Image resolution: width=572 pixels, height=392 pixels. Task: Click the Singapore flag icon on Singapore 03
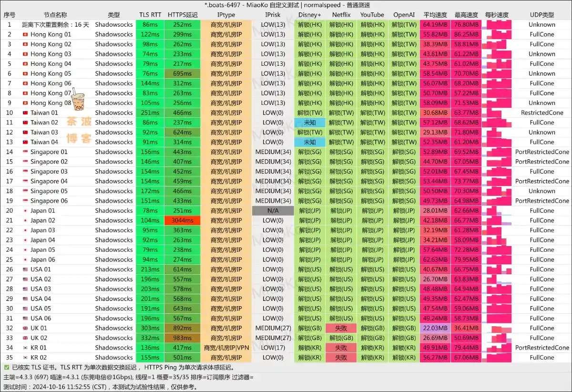(x=26, y=171)
